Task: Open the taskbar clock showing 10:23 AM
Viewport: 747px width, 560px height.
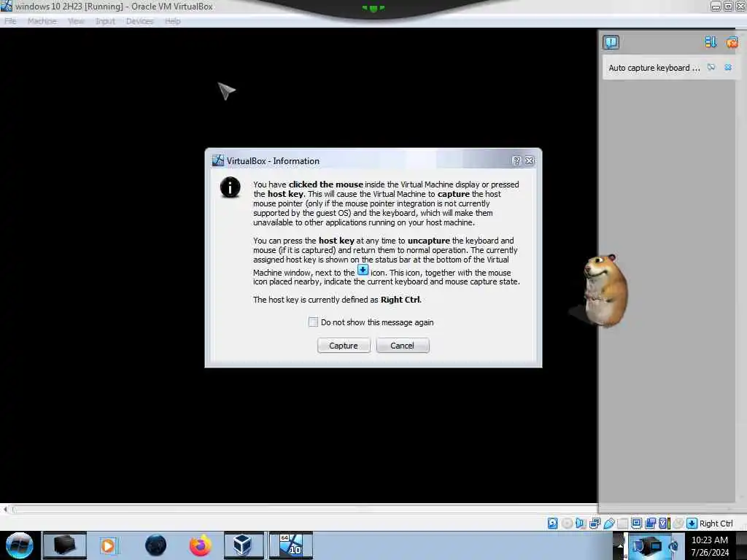Action: click(710, 545)
